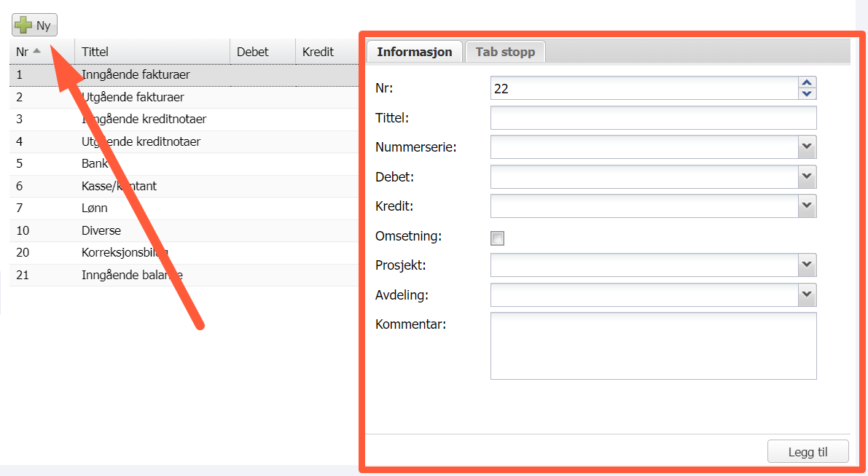Select the Informasjon tab
Screen dimensions: 868x476
[x=414, y=52]
